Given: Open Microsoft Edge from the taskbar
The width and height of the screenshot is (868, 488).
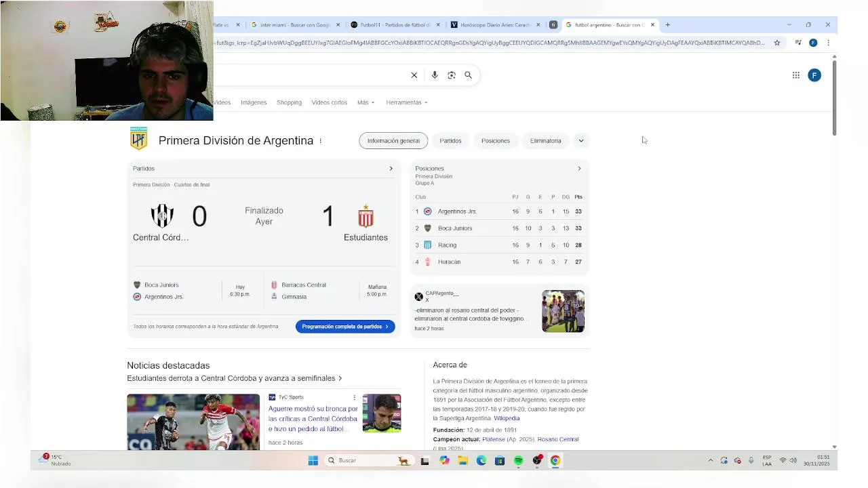Looking at the screenshot, I should pos(481,461).
